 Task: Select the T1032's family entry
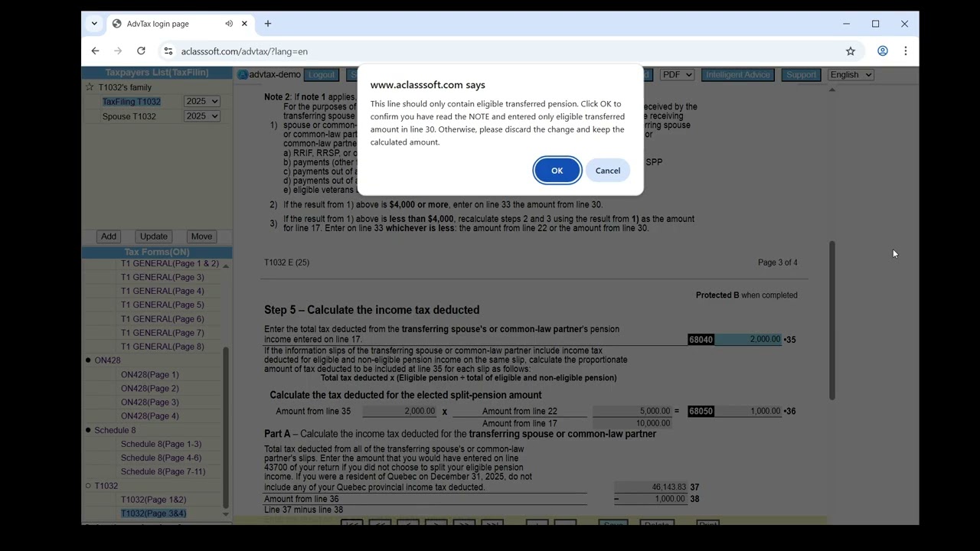(x=125, y=87)
